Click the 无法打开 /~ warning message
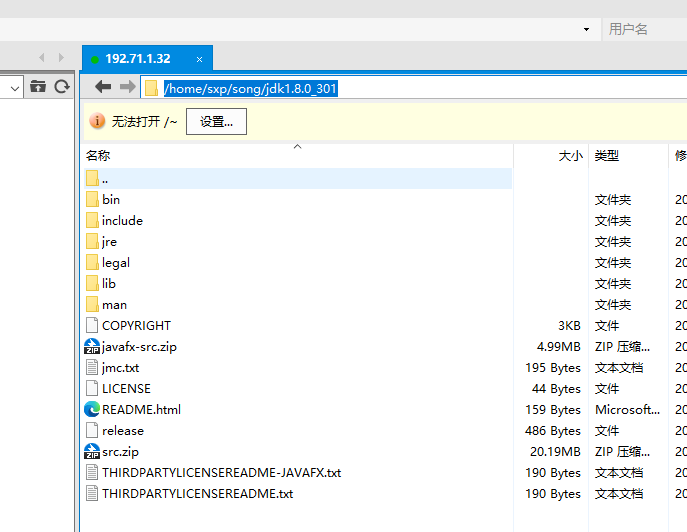 144,121
